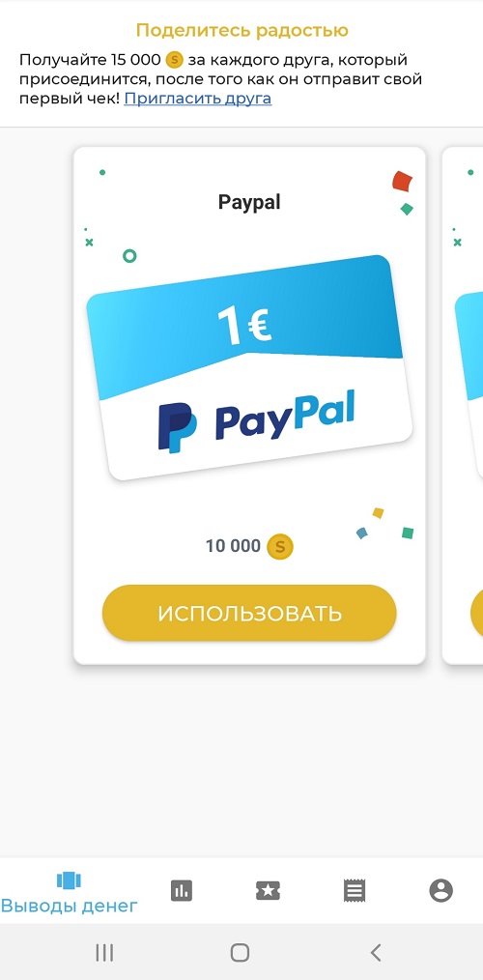Tap the 10 000 coin price label

coord(233,546)
